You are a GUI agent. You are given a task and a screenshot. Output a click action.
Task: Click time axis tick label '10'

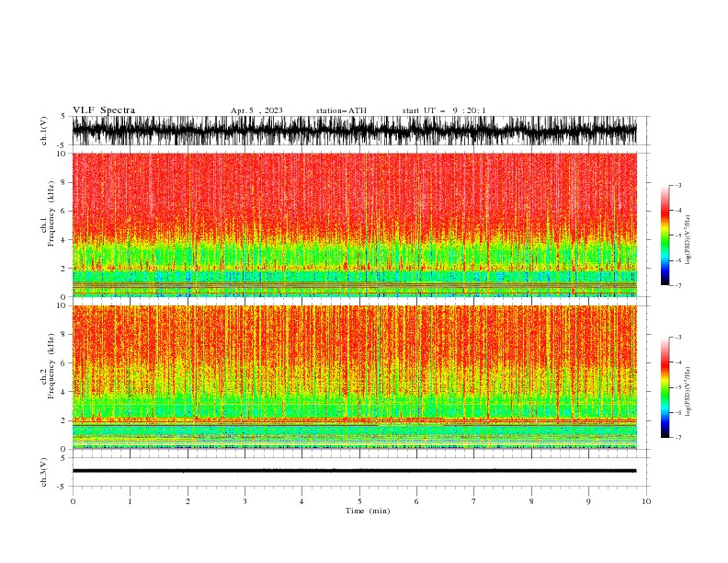(x=646, y=501)
